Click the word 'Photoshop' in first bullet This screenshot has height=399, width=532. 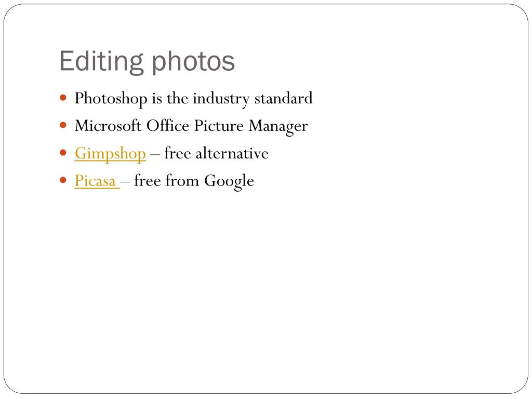click(111, 99)
